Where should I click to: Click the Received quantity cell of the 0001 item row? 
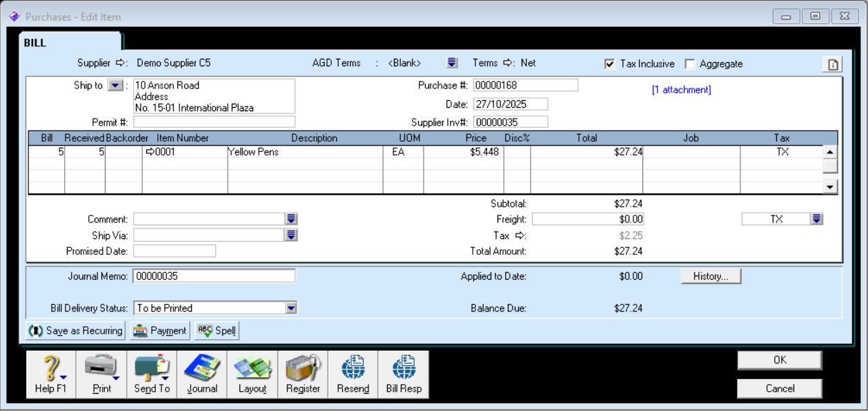(85, 152)
